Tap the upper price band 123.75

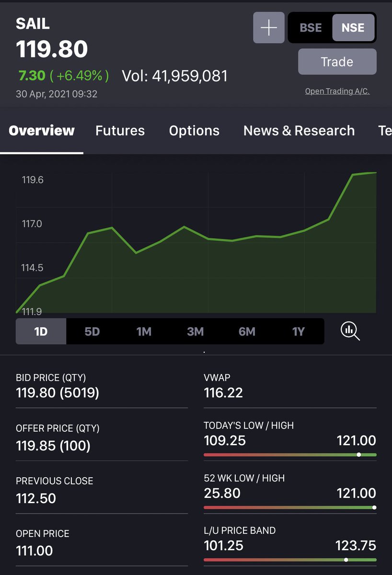[x=356, y=545]
